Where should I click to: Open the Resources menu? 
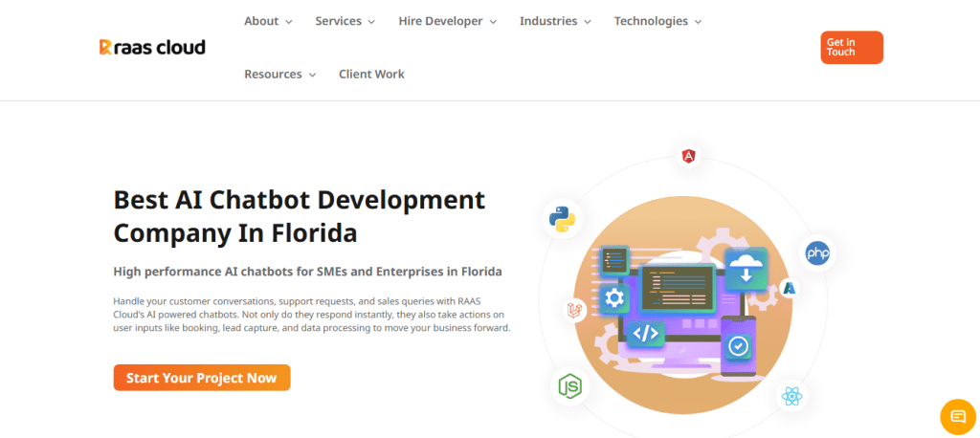pyautogui.click(x=280, y=75)
